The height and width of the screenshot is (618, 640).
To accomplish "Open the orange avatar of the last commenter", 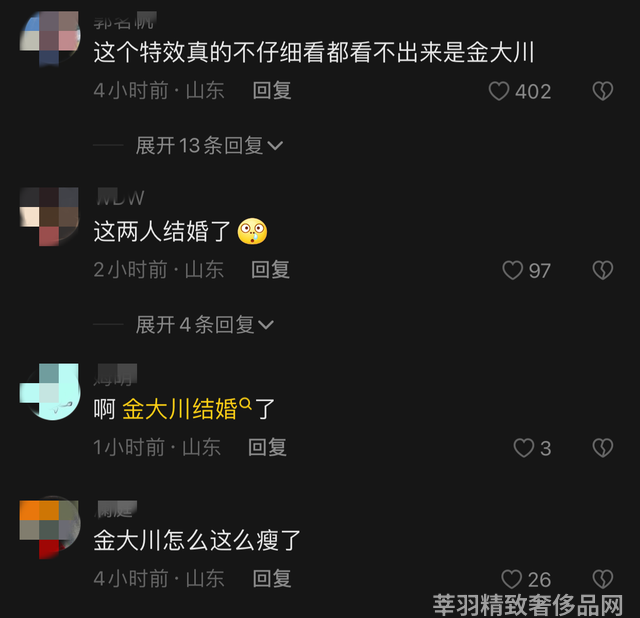I will (x=50, y=529).
